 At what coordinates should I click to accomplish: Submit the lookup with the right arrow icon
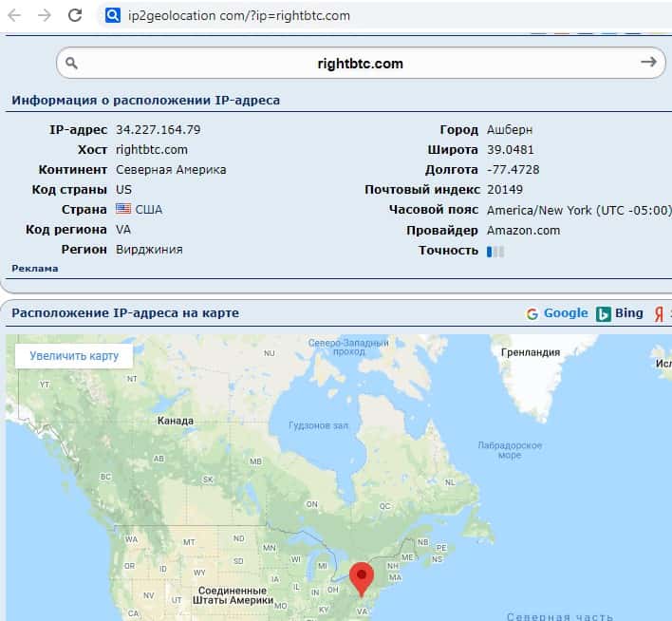click(648, 62)
